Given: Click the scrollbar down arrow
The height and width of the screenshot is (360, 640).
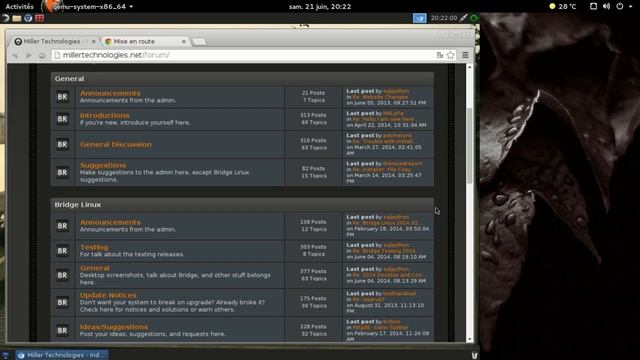Looking at the screenshot, I should (469, 339).
